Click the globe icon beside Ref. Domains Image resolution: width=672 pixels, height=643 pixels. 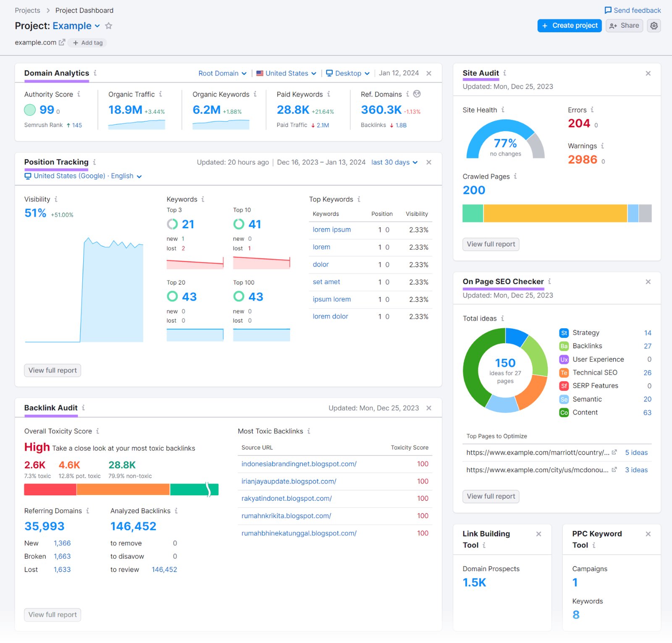click(x=417, y=94)
